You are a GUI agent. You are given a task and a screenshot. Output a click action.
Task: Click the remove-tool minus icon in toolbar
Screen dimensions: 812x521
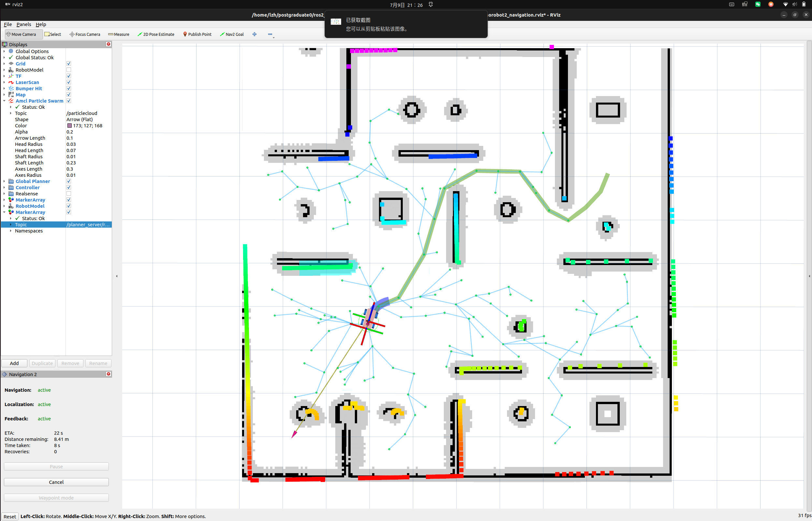(270, 34)
